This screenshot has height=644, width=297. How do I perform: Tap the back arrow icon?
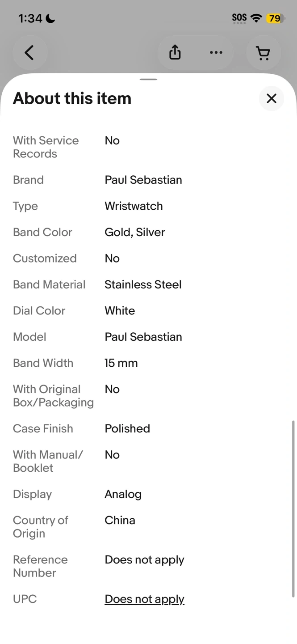click(29, 53)
